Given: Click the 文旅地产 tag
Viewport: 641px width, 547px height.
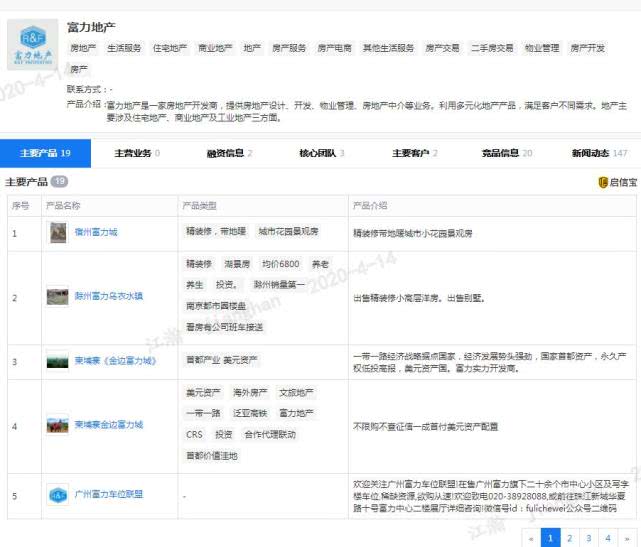Looking at the screenshot, I should 296,392.
